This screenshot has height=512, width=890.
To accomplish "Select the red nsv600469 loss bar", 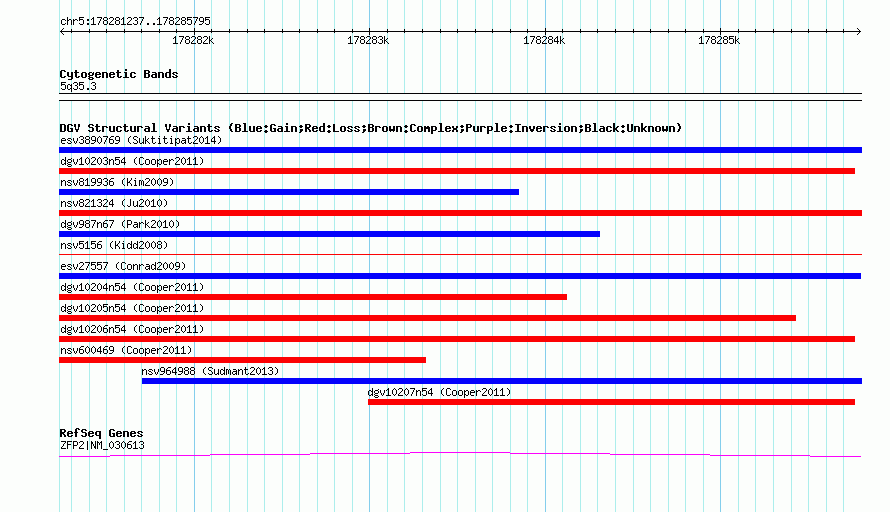I will tap(242, 360).
